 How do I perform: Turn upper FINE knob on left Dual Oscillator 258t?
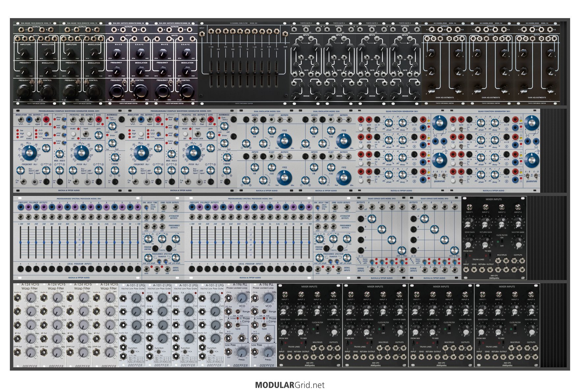point(272,130)
